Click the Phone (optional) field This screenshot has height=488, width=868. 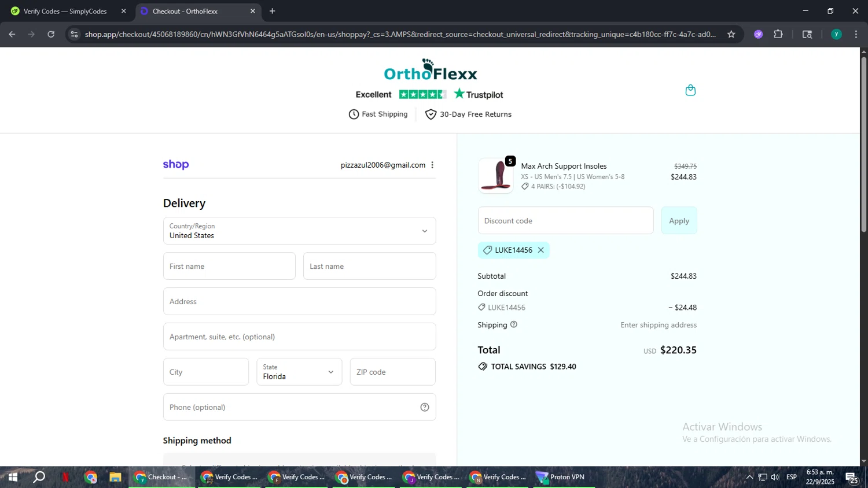click(x=300, y=407)
